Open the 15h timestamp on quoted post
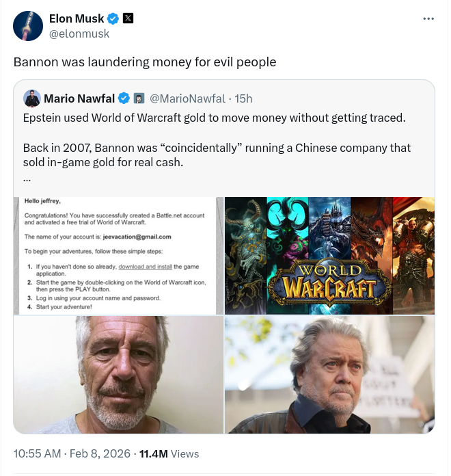This screenshot has height=476, width=451. point(243,98)
